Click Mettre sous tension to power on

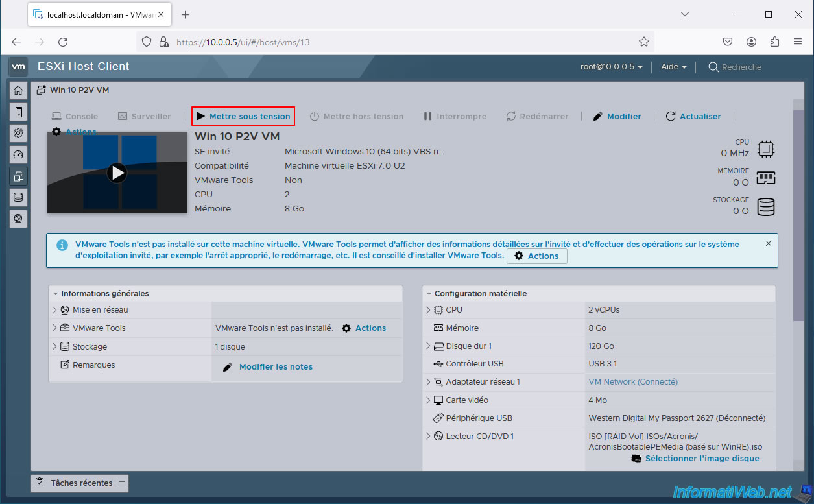click(x=243, y=116)
